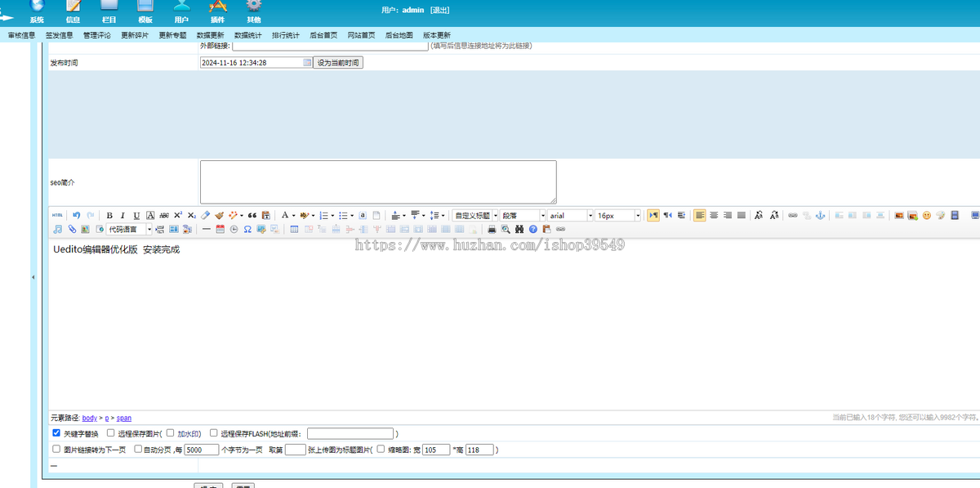Click 退出 logout link

(439, 10)
